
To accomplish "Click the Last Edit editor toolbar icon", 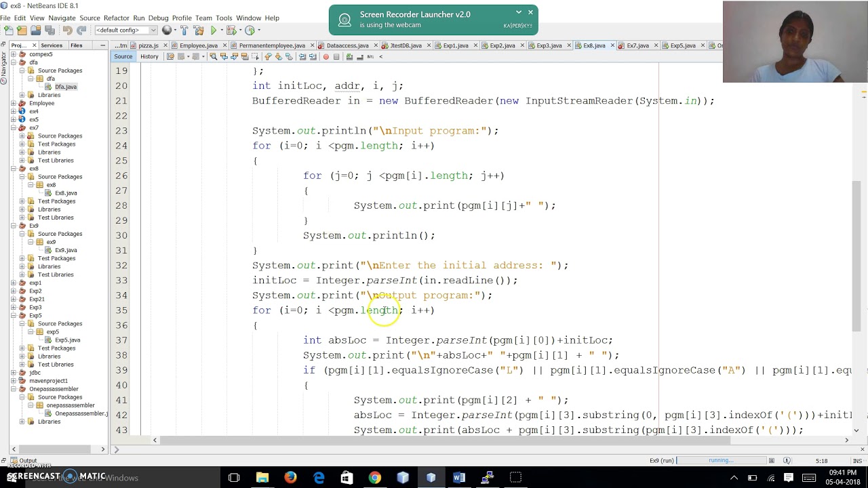I will (x=170, y=56).
